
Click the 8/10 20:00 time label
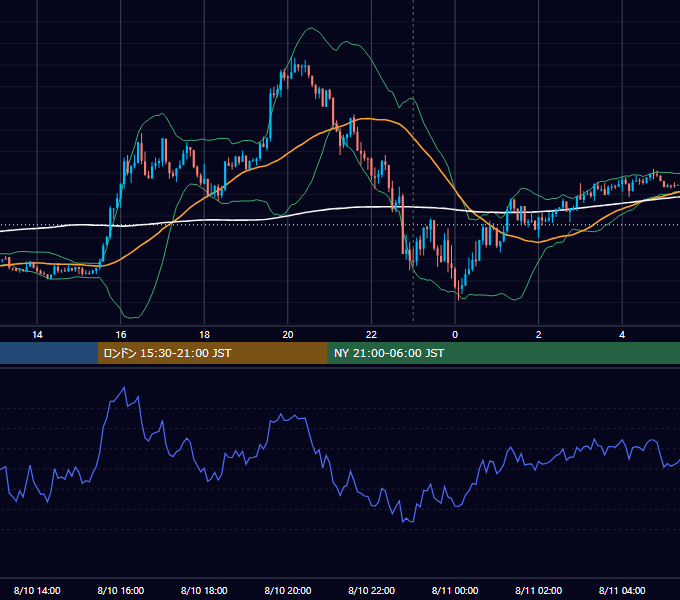[288, 590]
